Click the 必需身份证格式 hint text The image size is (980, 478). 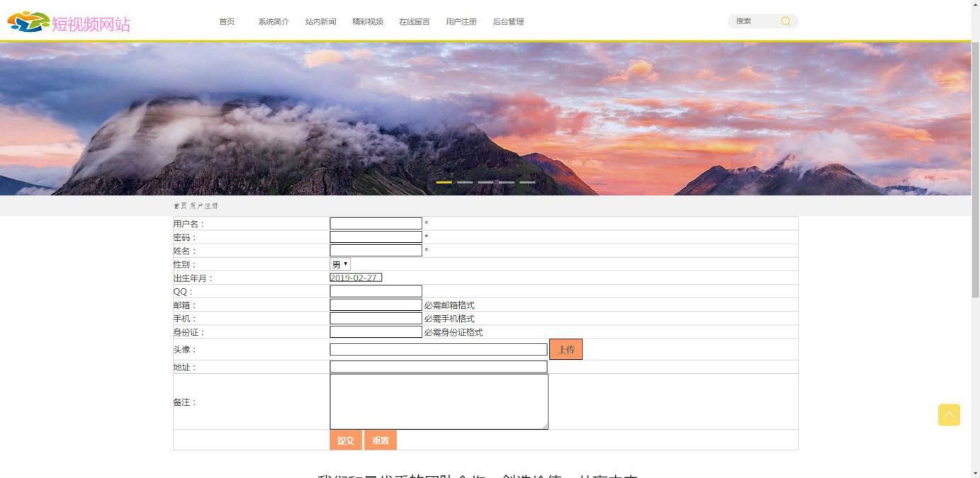pos(454,332)
